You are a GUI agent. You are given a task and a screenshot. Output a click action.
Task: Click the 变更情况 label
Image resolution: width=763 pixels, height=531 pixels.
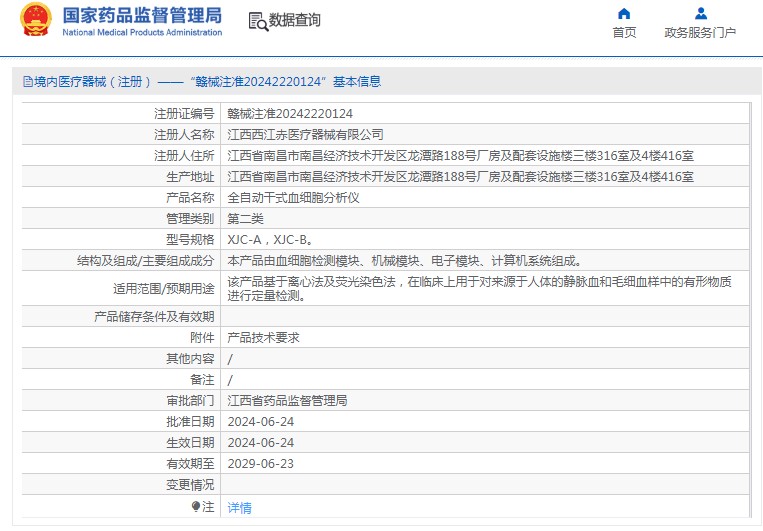[190, 485]
